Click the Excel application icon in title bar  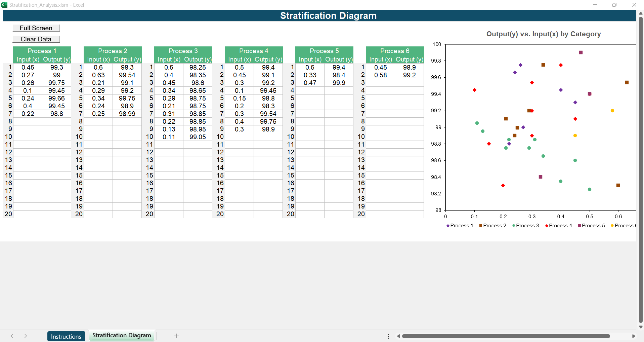[x=4, y=5]
